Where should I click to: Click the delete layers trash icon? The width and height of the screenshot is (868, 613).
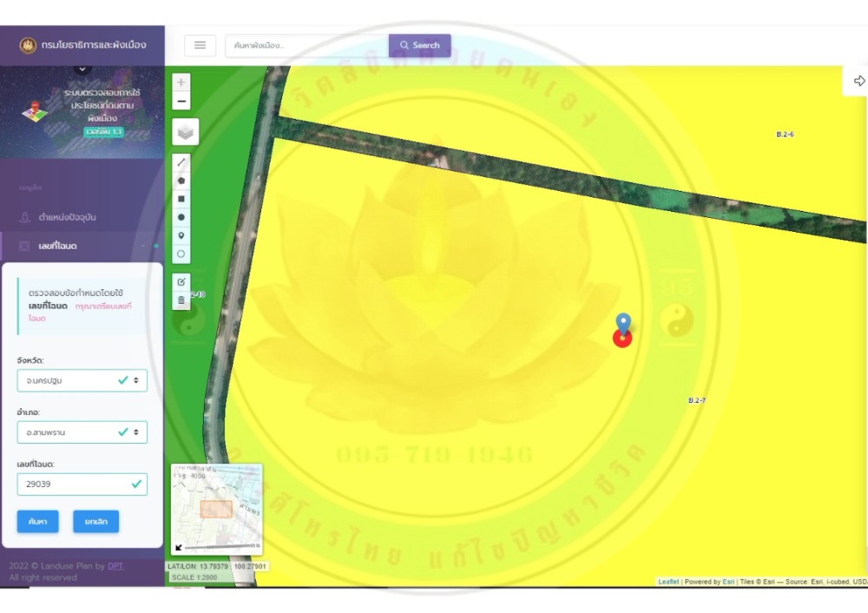click(x=181, y=300)
